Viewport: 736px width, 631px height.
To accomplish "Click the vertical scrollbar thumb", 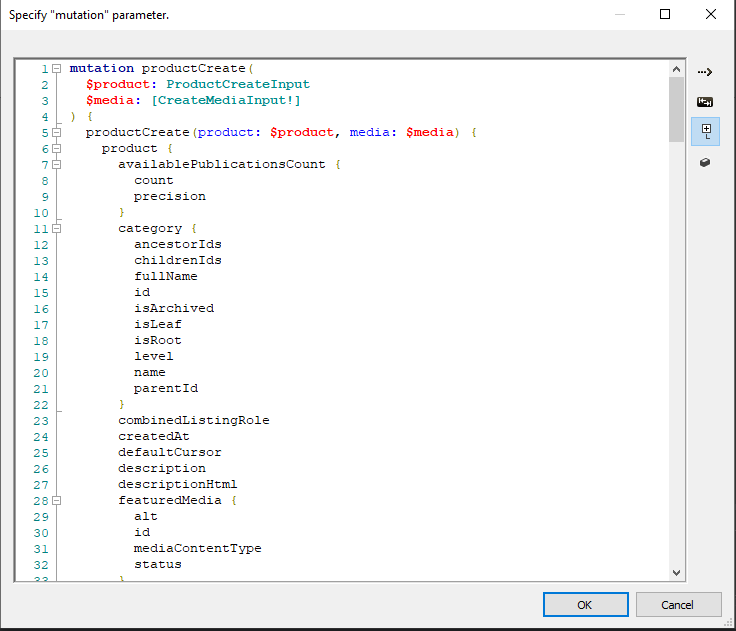I will coord(677,110).
